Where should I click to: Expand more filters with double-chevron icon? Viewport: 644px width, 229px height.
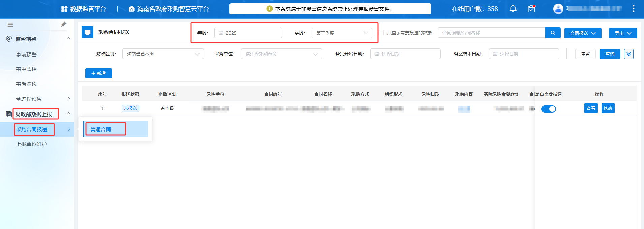(628, 54)
